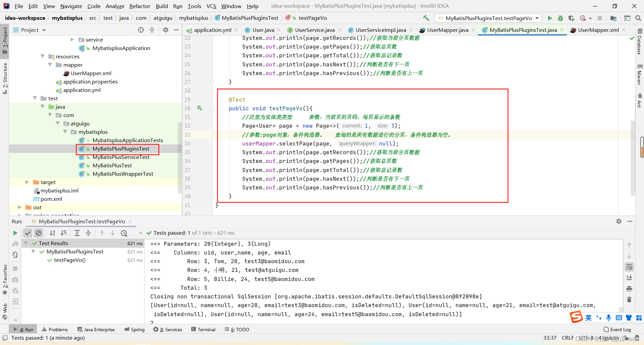Print console output icon

pyautogui.click(x=629, y=289)
